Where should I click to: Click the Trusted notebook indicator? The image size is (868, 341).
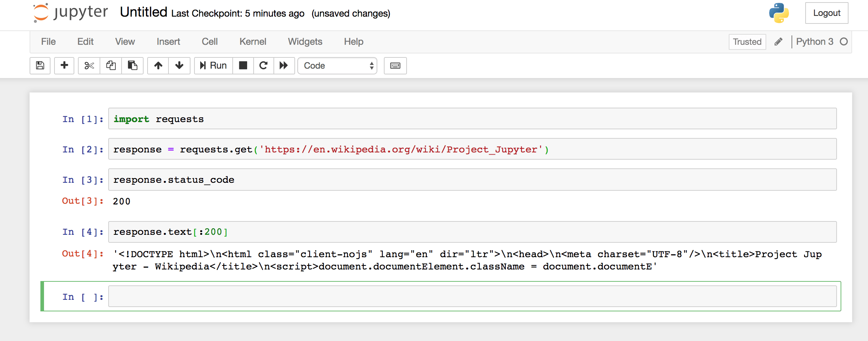(747, 42)
